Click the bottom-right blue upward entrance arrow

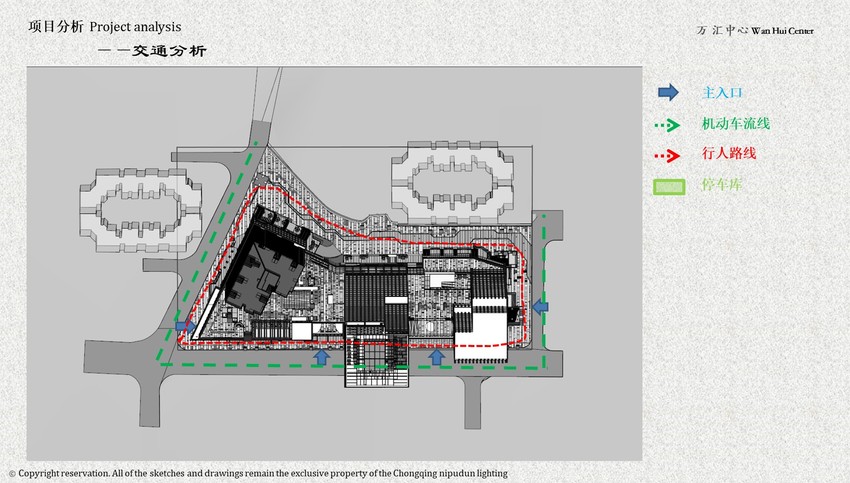pyautogui.click(x=436, y=356)
